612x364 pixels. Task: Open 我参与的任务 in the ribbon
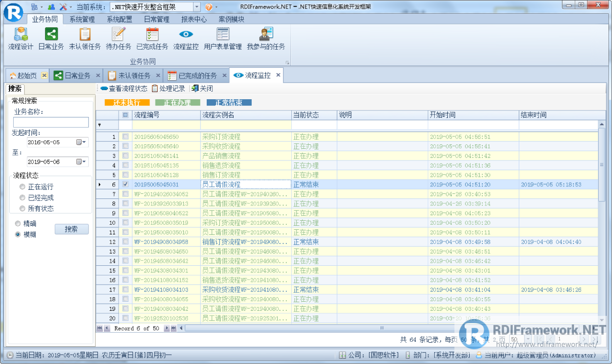(x=266, y=39)
